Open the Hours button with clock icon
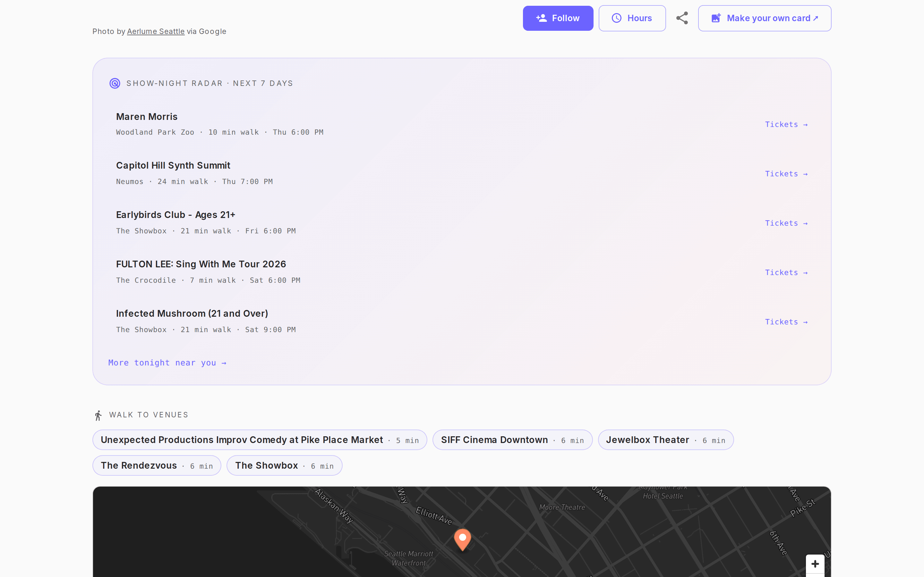 tap(632, 18)
